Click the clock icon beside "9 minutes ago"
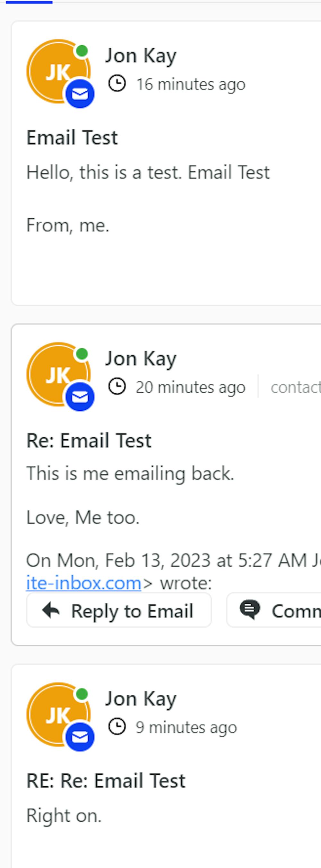 pyautogui.click(x=117, y=726)
